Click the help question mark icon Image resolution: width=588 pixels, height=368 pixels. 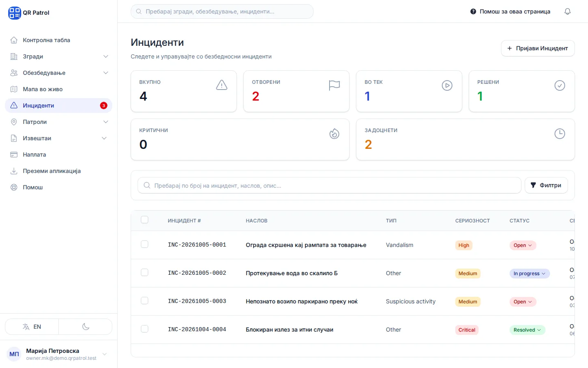point(473,11)
